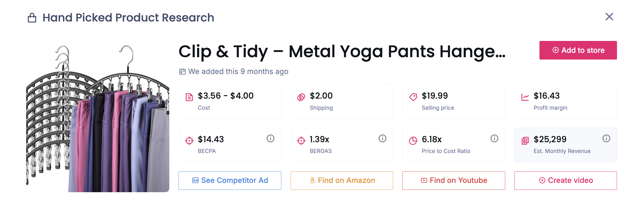This screenshot has width=644, height=198.
Task: Click the Shipping coins icon
Action: [301, 97]
